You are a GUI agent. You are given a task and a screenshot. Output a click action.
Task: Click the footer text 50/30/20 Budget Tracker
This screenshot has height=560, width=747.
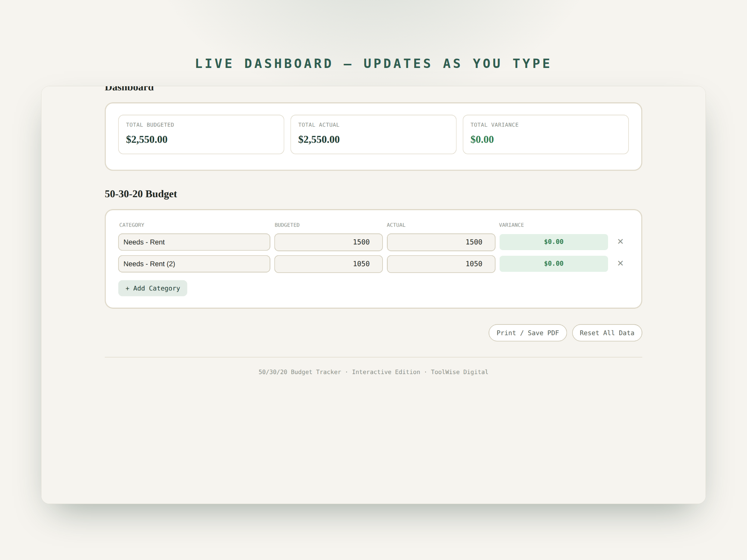300,372
